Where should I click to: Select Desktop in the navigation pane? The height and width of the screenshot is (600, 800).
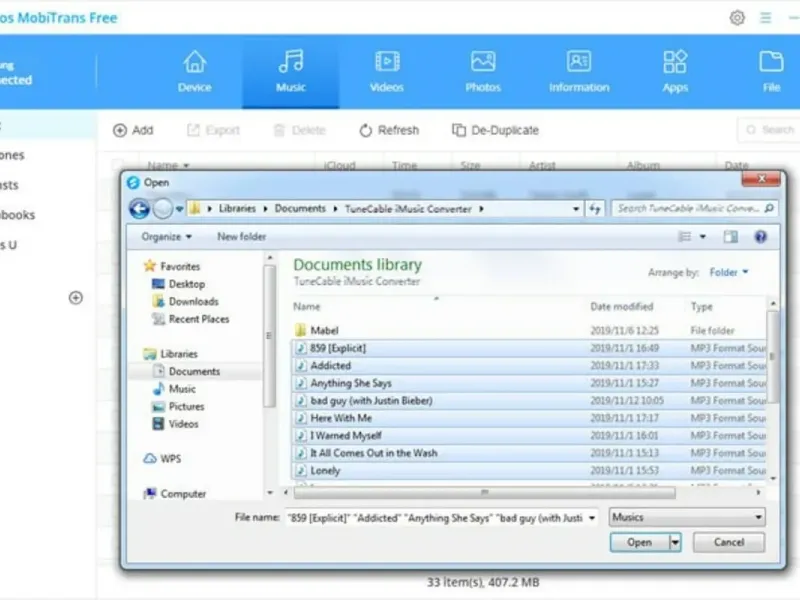point(179,284)
